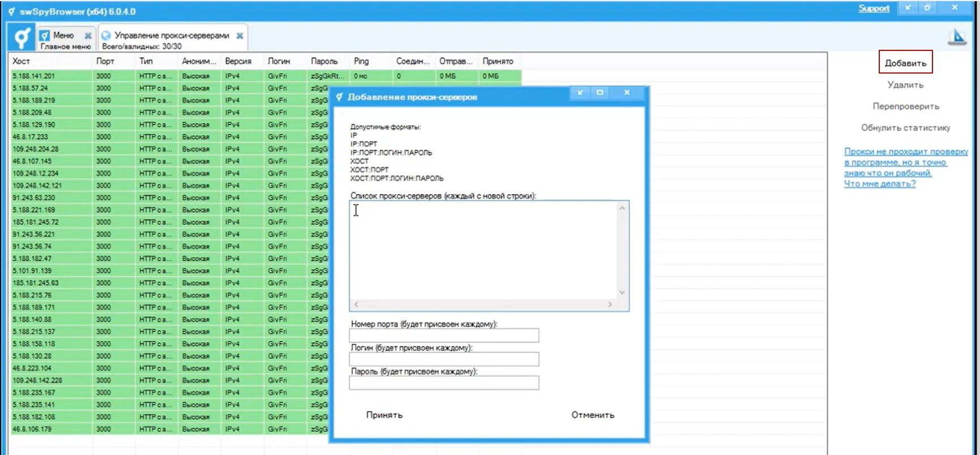Sort by the Соедин... column header
The image size is (980, 455).
click(x=414, y=61)
